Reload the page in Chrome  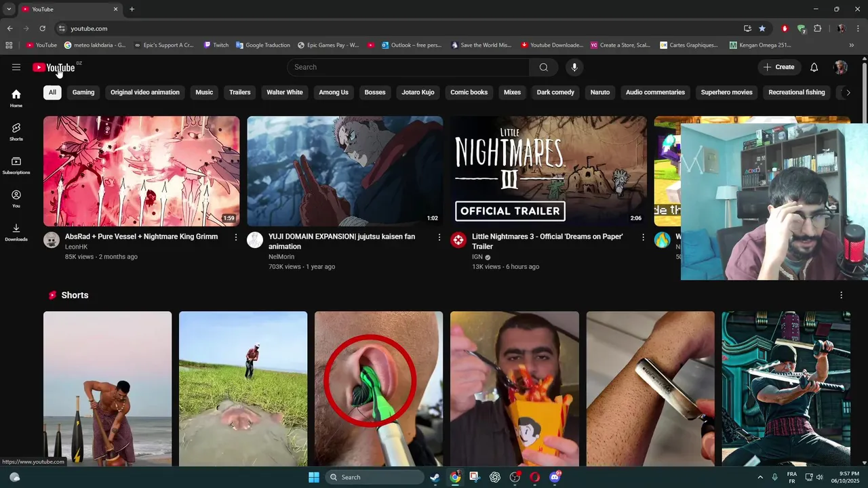(x=42, y=28)
